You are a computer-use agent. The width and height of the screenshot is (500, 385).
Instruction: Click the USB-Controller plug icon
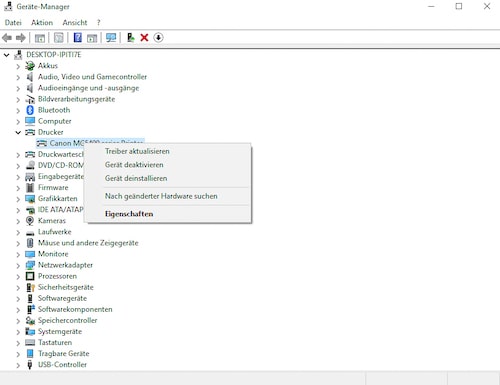pyautogui.click(x=30, y=365)
